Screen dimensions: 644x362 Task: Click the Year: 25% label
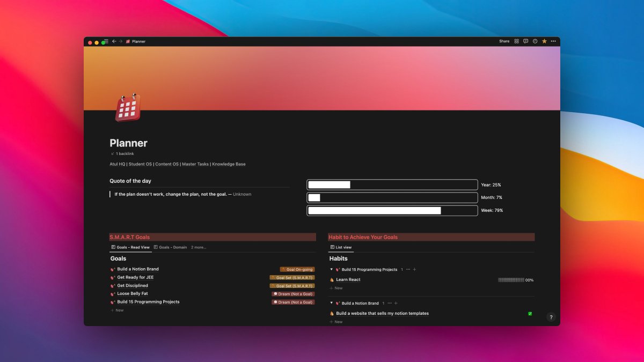click(491, 185)
